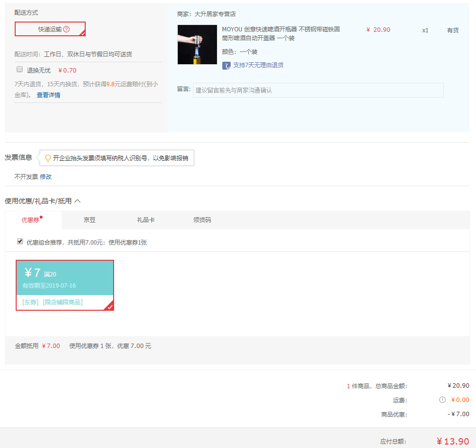Click the 退换无忧 price ¥0.70
This screenshot has width=476, height=448.
tap(67, 71)
